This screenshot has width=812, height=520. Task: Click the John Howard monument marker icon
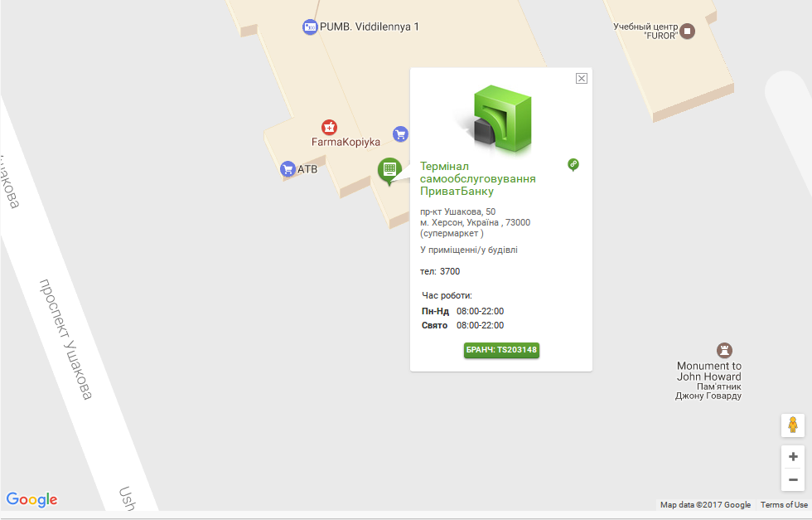tap(724, 350)
